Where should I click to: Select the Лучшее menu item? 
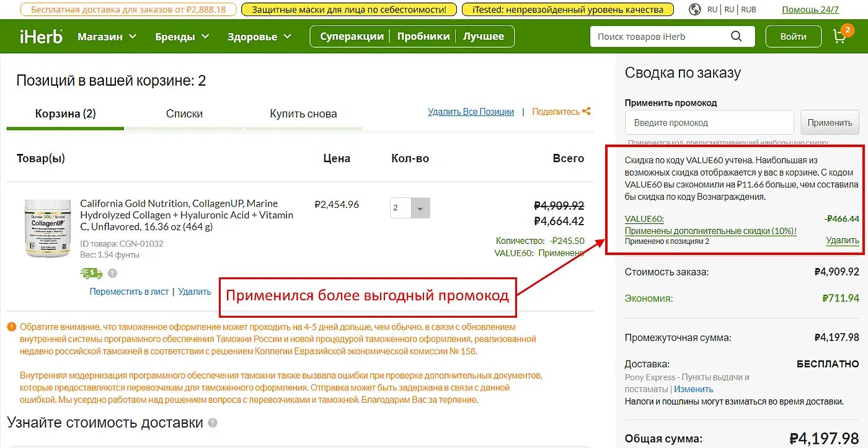[484, 37]
